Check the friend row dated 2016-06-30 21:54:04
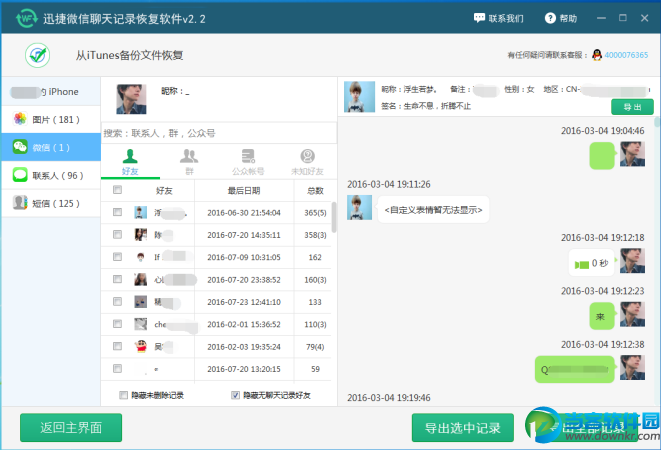 point(117,212)
